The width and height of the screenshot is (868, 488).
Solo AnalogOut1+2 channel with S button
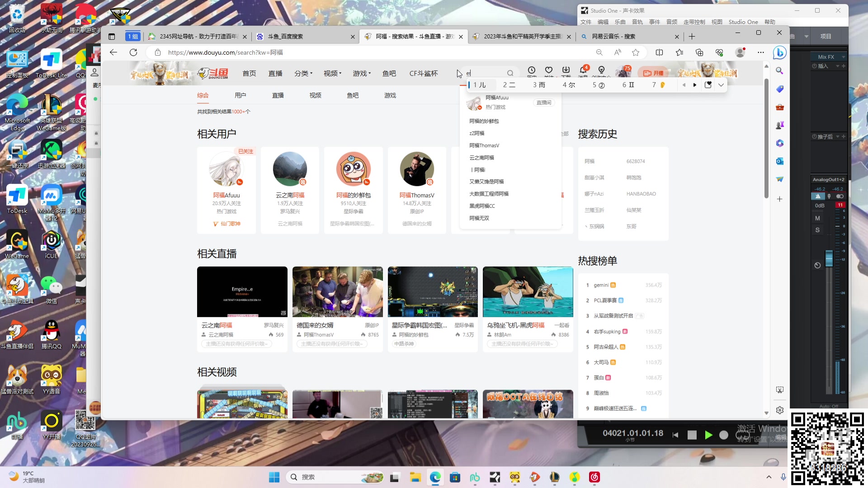817,230
